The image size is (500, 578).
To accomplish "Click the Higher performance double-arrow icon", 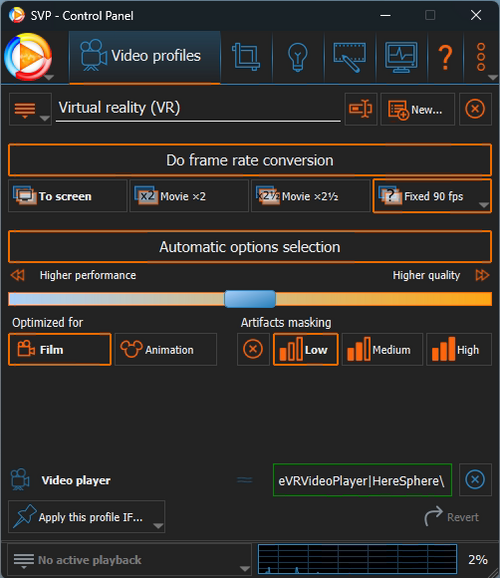I will point(18,275).
